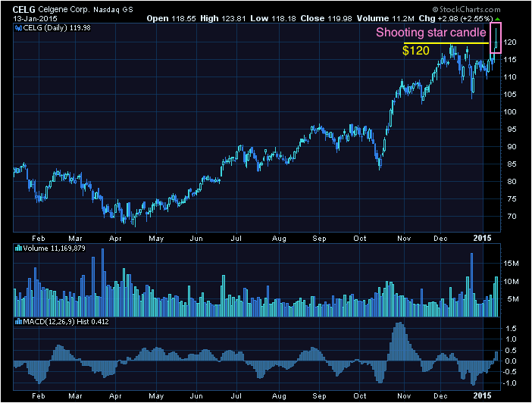
Task: Click the 10M volume axis label
Action: click(511, 282)
